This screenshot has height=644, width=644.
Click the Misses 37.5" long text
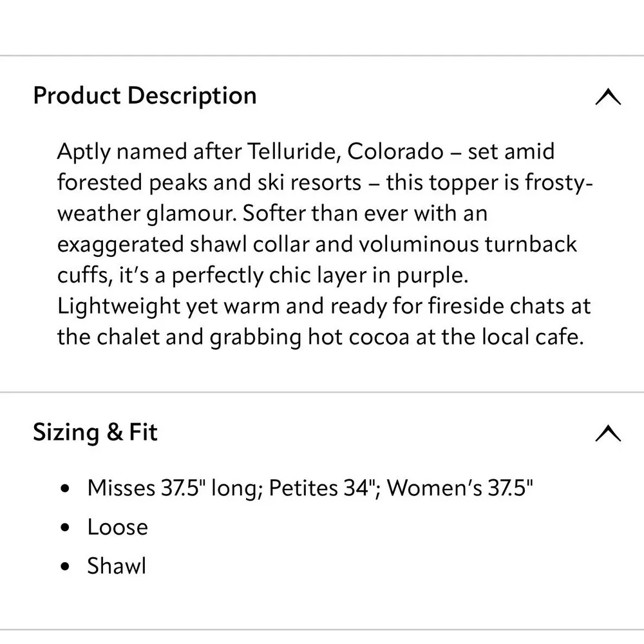click(x=173, y=489)
